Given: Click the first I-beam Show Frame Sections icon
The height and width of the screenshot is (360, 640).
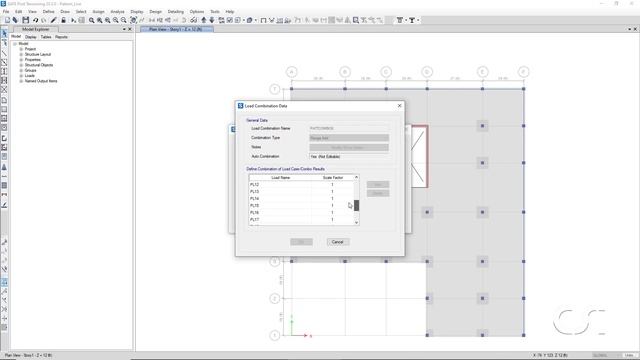Looking at the screenshot, I should click(400, 20).
